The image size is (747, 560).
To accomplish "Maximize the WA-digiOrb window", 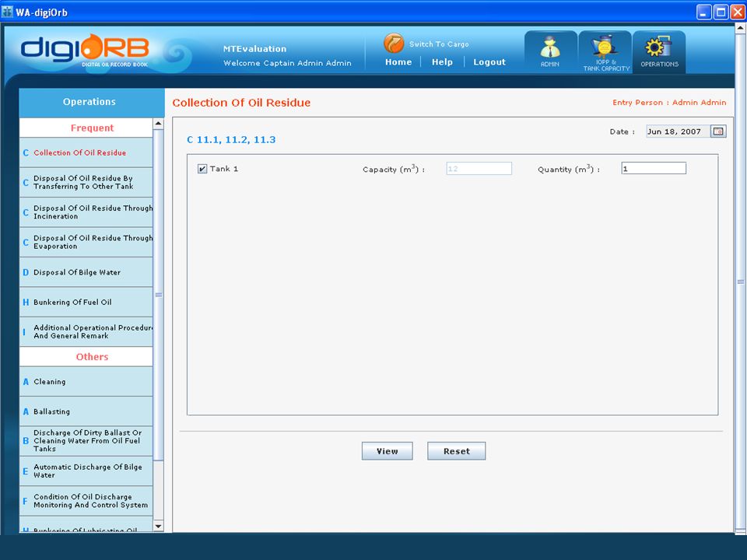I will tap(721, 12).
